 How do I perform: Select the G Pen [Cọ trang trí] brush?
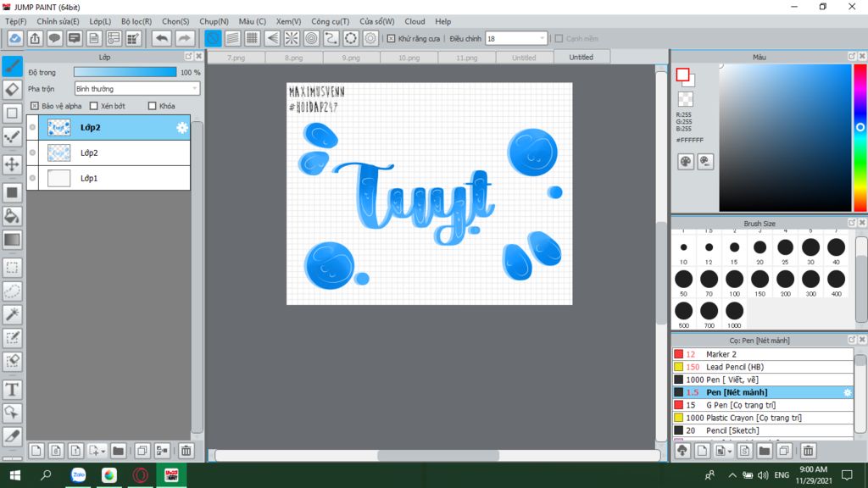pos(763,405)
